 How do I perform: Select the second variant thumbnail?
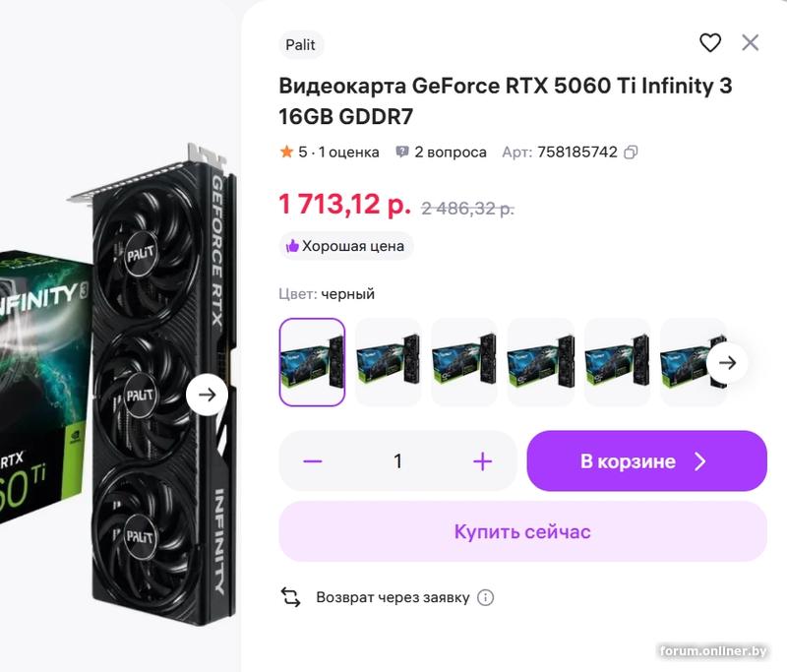point(388,362)
